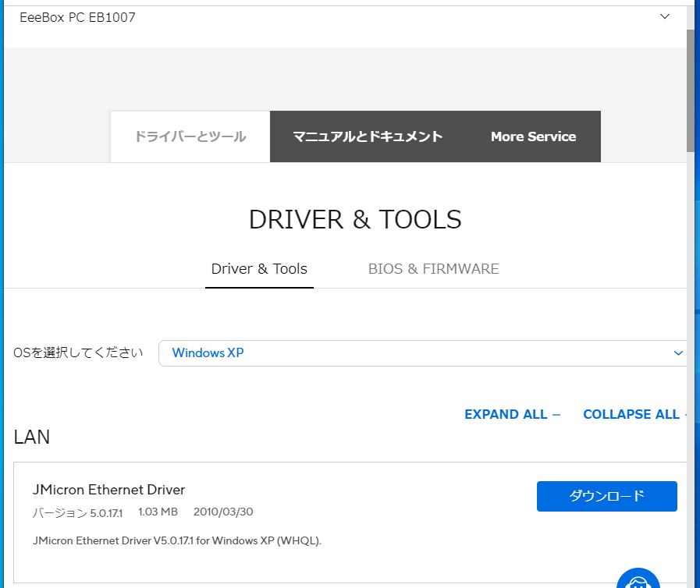Open the More Service tab
The width and height of the screenshot is (700, 588).
pyautogui.click(x=533, y=136)
